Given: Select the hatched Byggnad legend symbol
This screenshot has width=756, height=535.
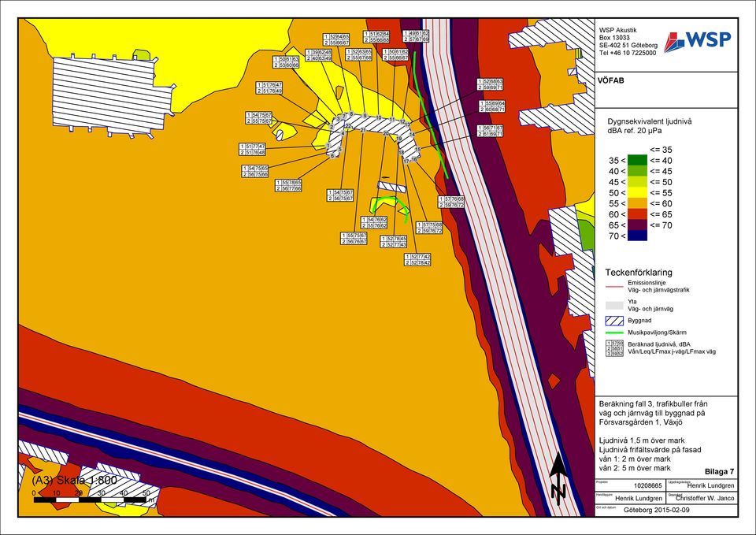Looking at the screenshot, I should [615, 321].
